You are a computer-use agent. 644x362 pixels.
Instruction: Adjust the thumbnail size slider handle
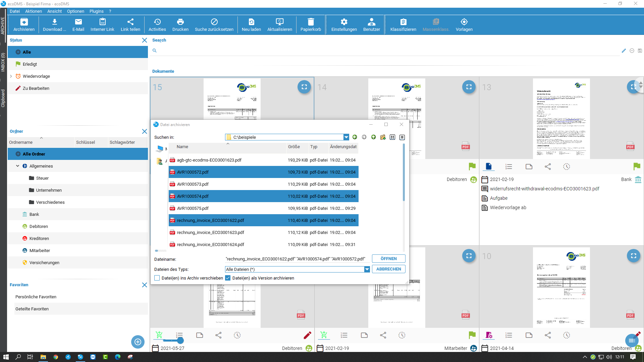tap(180, 341)
